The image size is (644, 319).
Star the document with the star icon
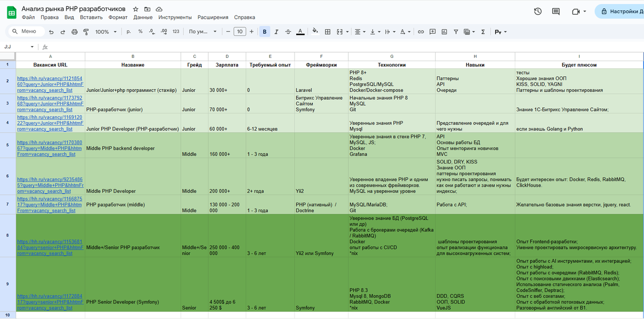pos(136,9)
